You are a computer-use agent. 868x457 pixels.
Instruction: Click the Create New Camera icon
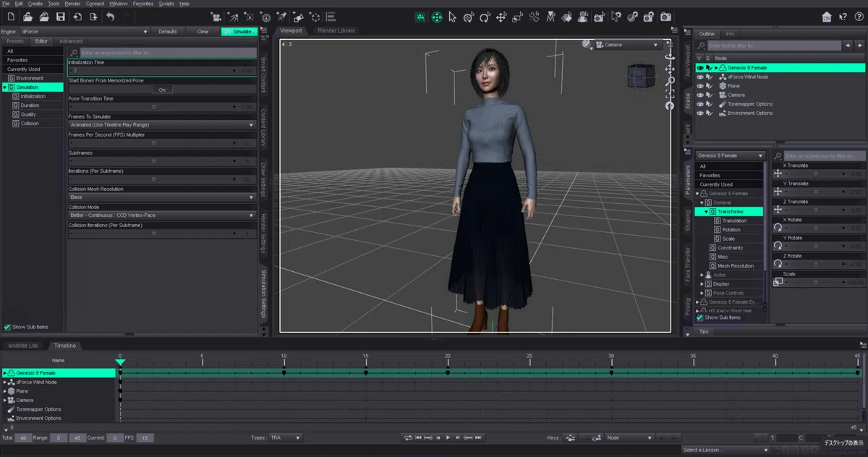click(216, 17)
